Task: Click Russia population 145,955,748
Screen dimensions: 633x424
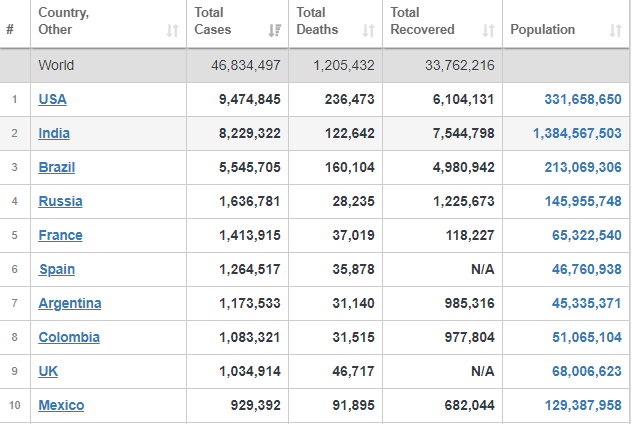Action: (x=583, y=201)
